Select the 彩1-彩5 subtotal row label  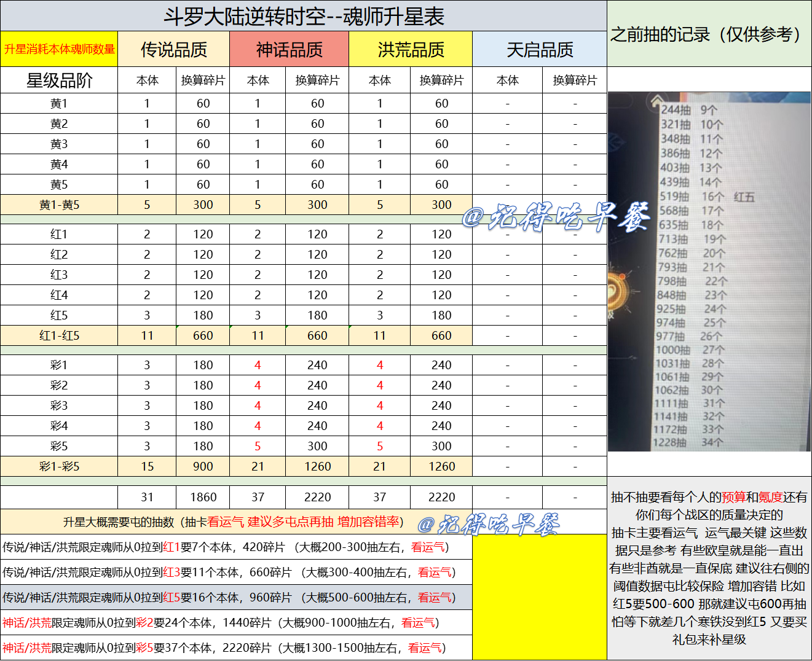(x=59, y=466)
